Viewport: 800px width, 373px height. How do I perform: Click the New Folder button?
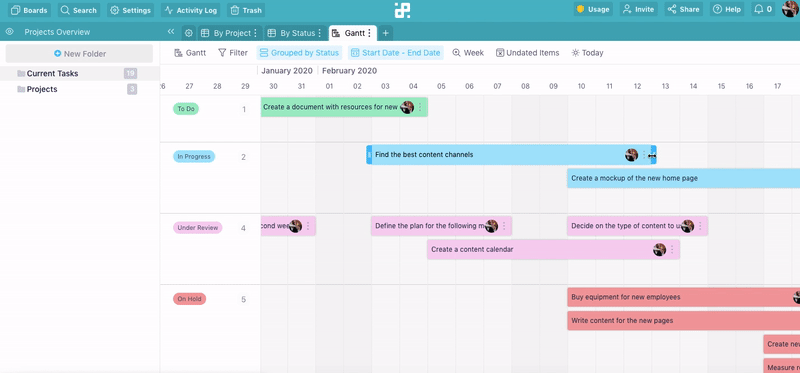tap(79, 54)
